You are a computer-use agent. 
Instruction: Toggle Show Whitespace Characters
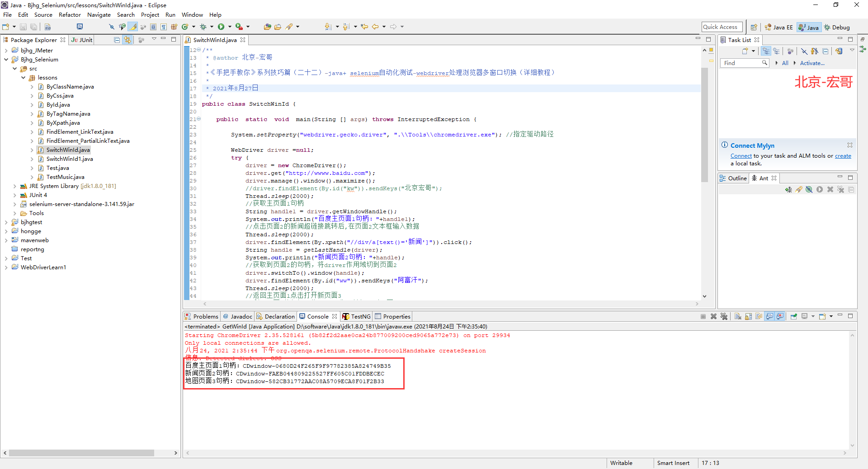pos(164,27)
